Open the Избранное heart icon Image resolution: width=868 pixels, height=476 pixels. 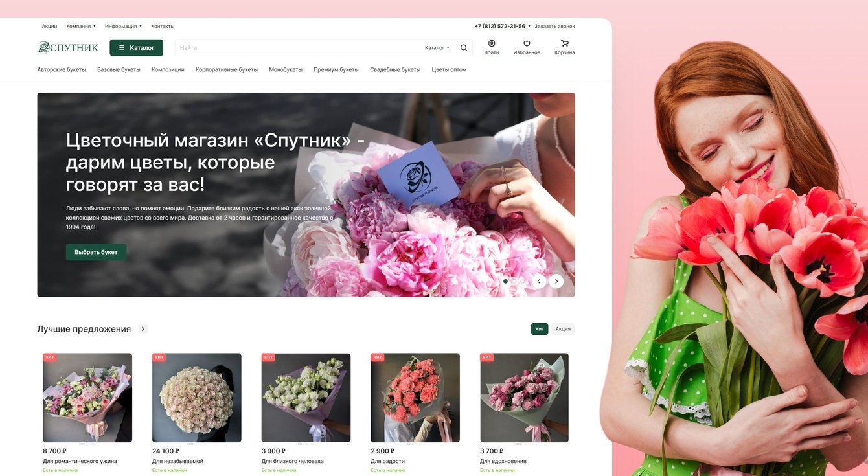click(527, 43)
